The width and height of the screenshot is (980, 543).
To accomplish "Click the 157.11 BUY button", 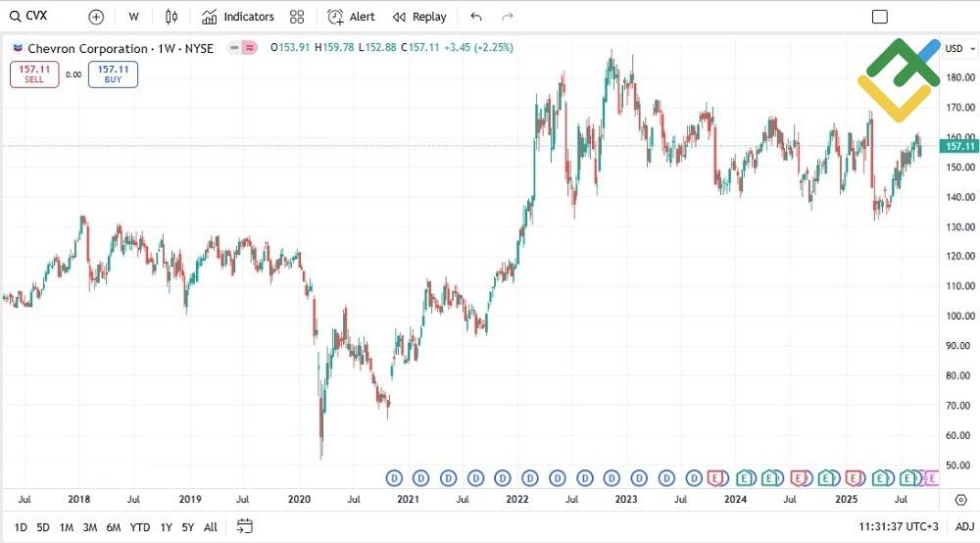I will pyautogui.click(x=113, y=74).
